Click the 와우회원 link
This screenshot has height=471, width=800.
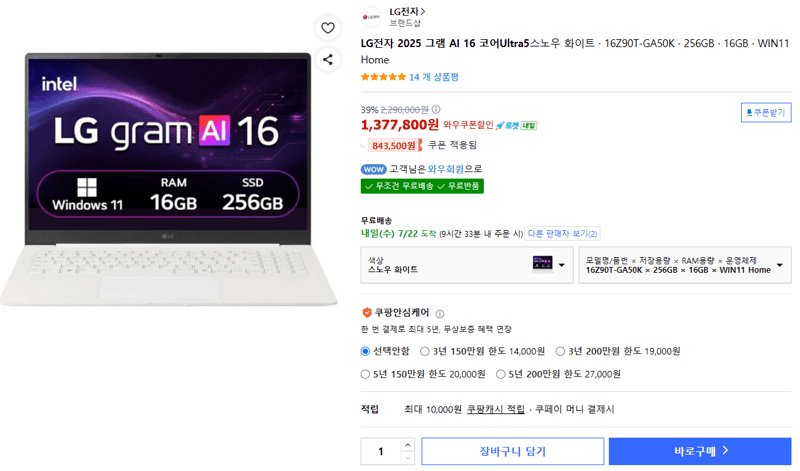click(x=445, y=169)
